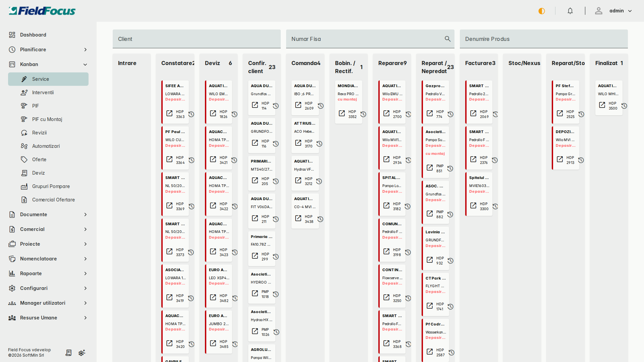Click the FieldFocus logo
The width and height of the screenshot is (644, 362).
[42, 10]
